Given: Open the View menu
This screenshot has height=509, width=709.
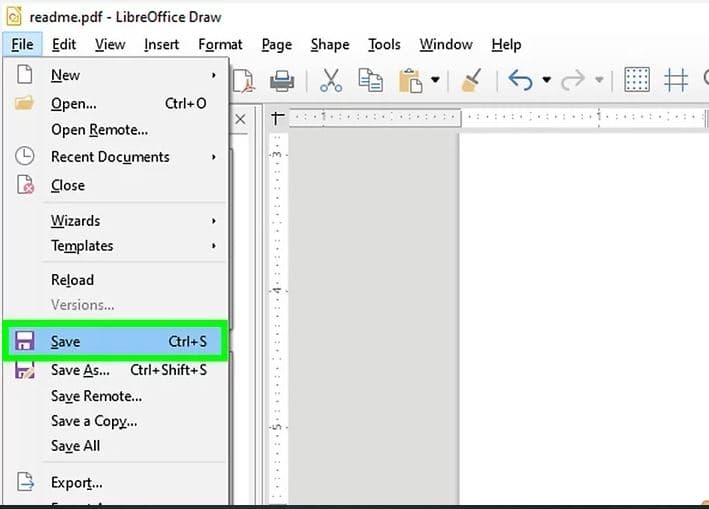Looking at the screenshot, I should [x=110, y=44].
